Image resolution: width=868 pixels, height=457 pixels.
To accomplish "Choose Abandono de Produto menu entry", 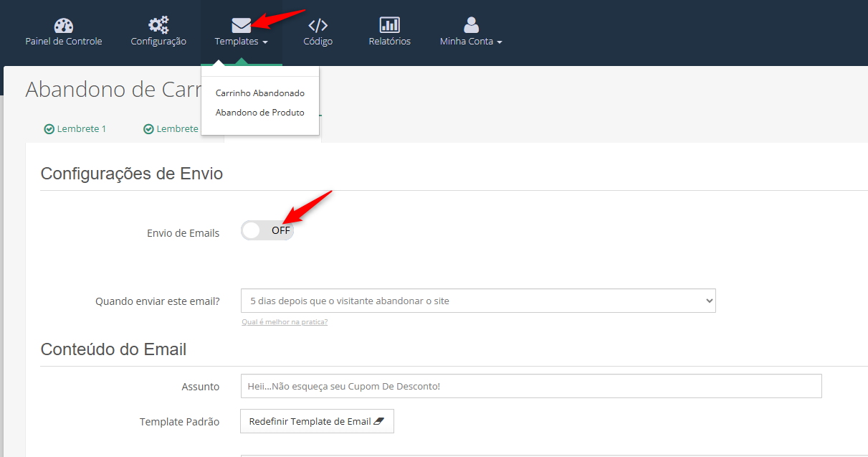I will 259,113.
